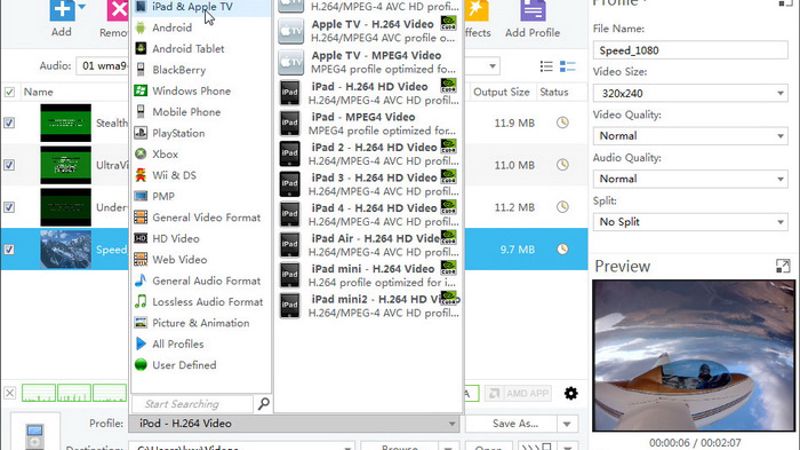Image resolution: width=800 pixels, height=450 pixels.
Task: Choose iPad mini - H.264 Video profile
Action: 368,275
